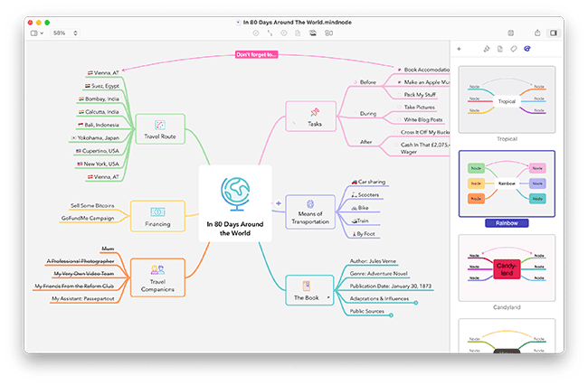The image size is (588, 385).
Task: Select the Bombay, India node
Action: [99, 99]
